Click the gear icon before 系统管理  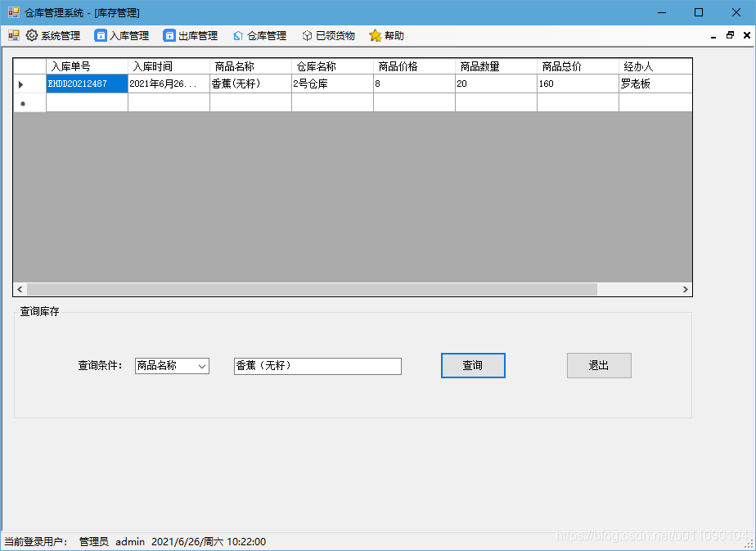click(x=32, y=35)
